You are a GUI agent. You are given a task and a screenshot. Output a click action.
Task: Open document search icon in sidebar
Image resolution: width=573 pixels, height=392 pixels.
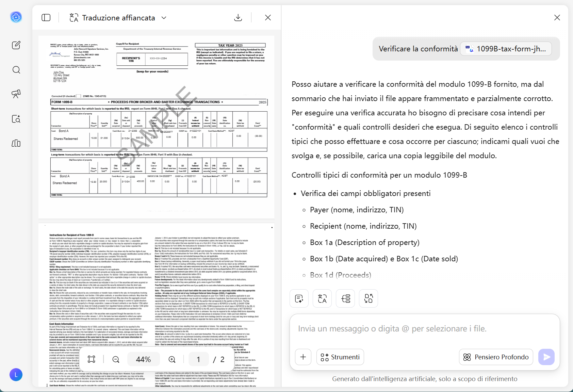tap(16, 119)
